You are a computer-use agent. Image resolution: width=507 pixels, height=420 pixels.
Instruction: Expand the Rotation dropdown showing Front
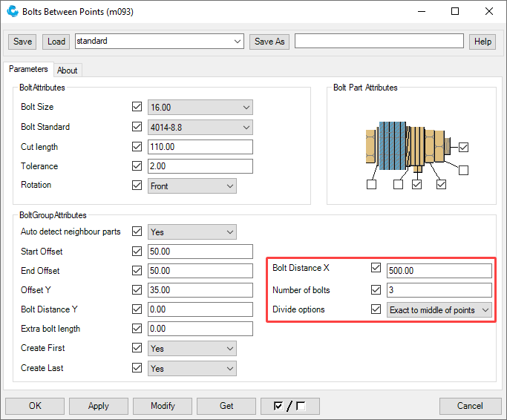point(192,186)
